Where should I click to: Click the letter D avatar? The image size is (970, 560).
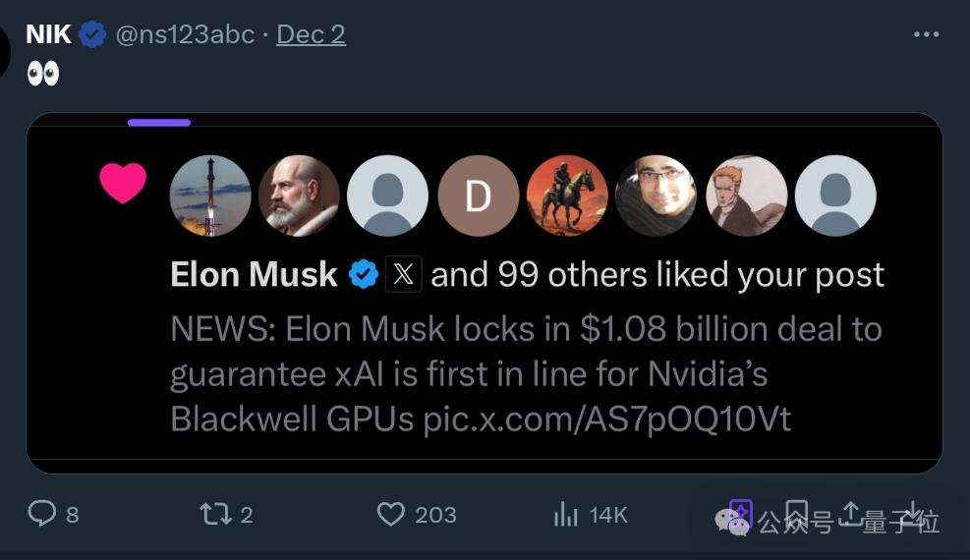478,196
